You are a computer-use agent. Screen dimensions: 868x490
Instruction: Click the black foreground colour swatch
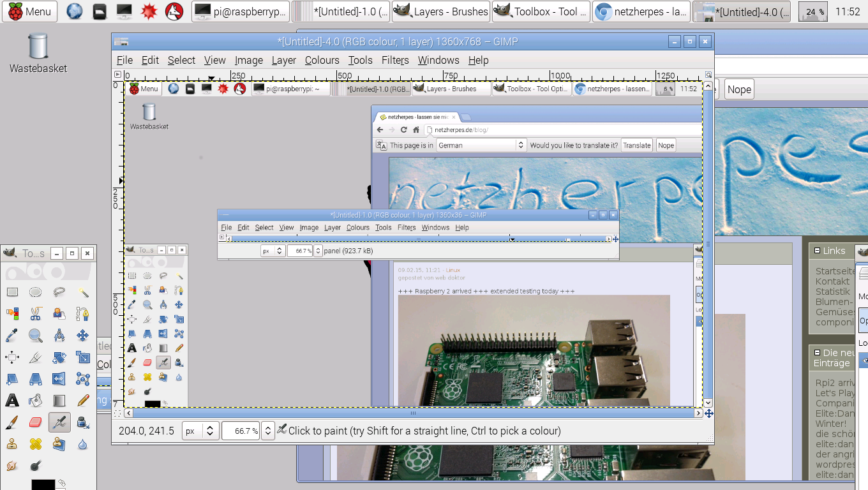(43, 485)
